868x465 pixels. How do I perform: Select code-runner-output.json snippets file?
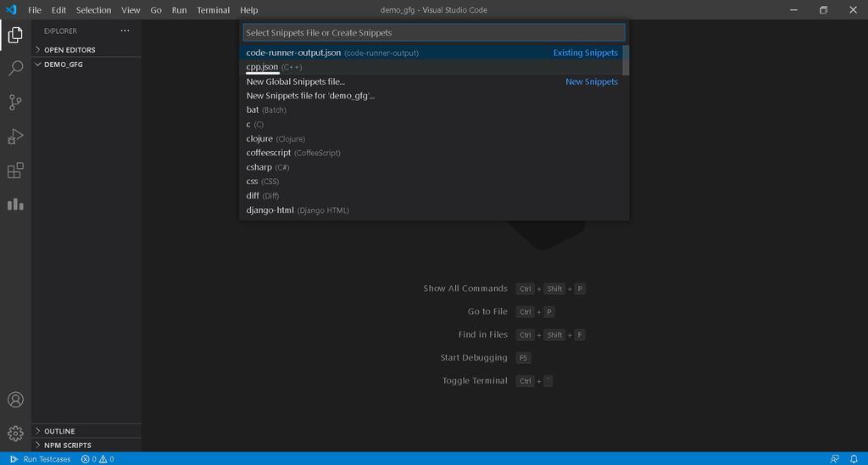click(431, 53)
